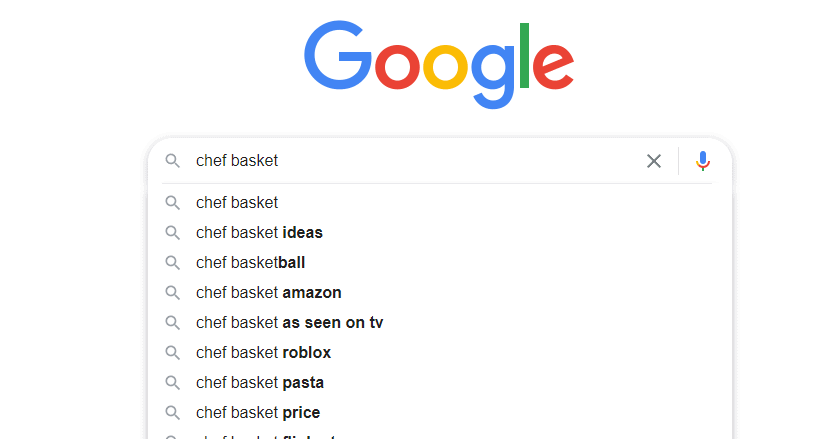Click the magnifier icon beside 'chef basket ideas'
Screen dimensions: 814x439
tap(172, 232)
